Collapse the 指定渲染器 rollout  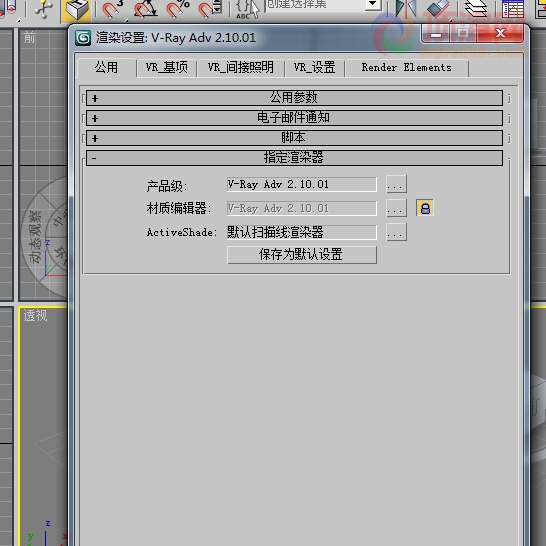tap(294, 158)
